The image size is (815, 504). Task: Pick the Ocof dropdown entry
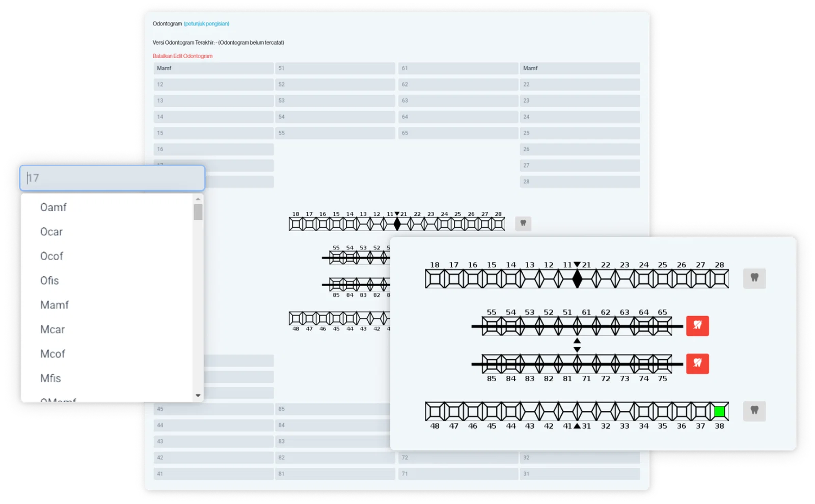point(51,256)
